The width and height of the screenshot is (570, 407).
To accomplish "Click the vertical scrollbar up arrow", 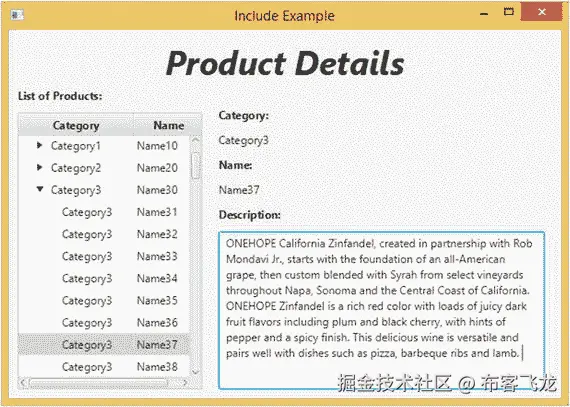I will tap(196, 140).
